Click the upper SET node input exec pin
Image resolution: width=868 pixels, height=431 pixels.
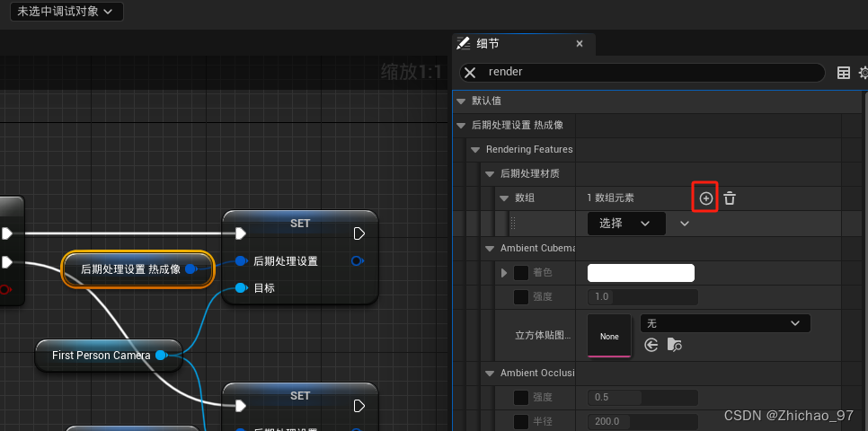coord(240,234)
